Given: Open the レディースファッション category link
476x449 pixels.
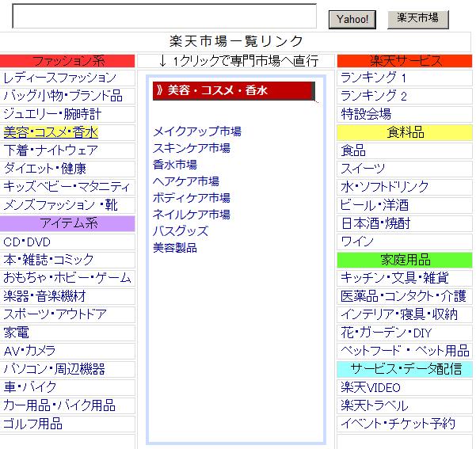Looking at the screenshot, I should 60,78.
